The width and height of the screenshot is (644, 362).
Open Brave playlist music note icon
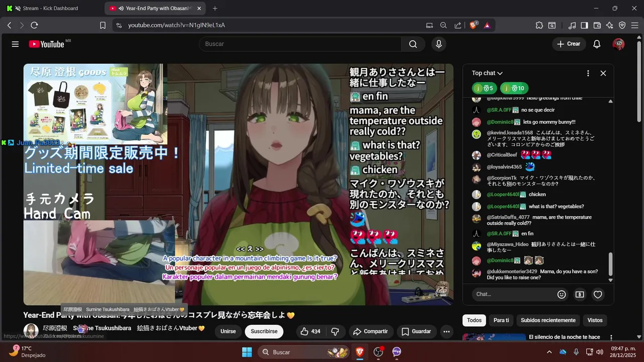coord(572,25)
